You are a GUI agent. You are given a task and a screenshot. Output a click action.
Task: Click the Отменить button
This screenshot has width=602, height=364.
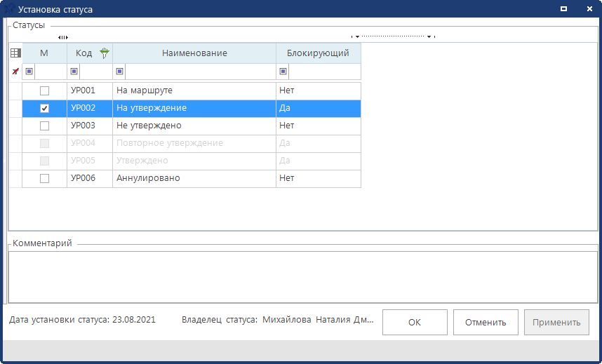pos(485,323)
